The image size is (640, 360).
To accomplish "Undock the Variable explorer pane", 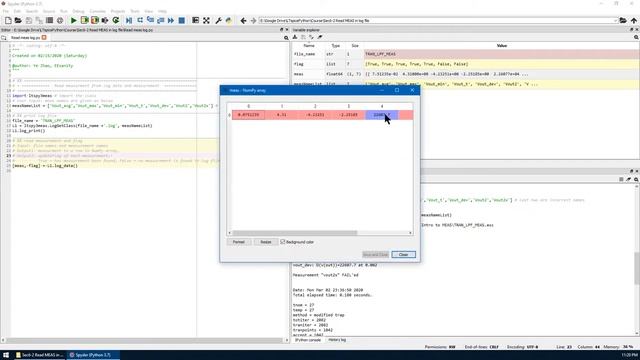I will [x=631, y=30].
